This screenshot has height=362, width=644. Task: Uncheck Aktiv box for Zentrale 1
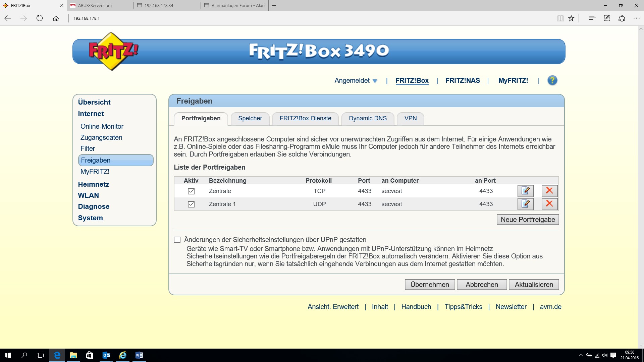pyautogui.click(x=191, y=204)
